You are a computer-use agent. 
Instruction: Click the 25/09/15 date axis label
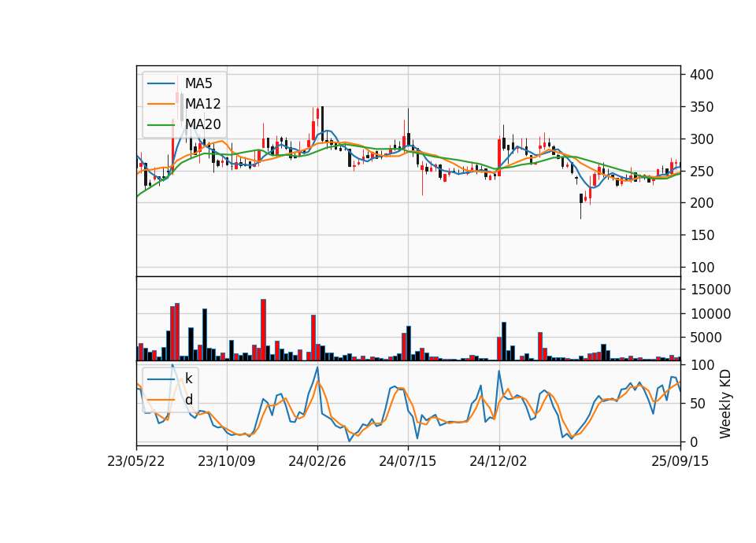pos(680,461)
